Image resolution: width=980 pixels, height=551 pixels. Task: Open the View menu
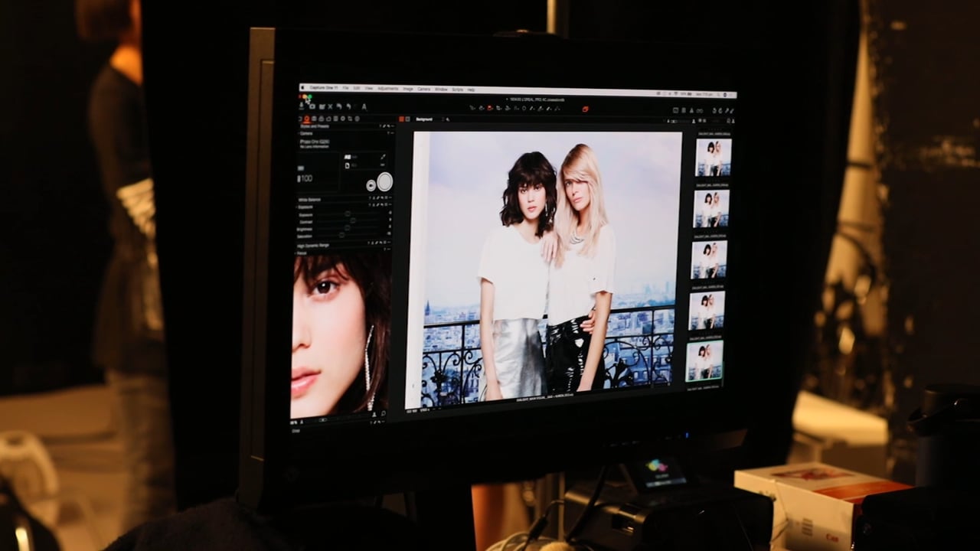click(x=369, y=89)
